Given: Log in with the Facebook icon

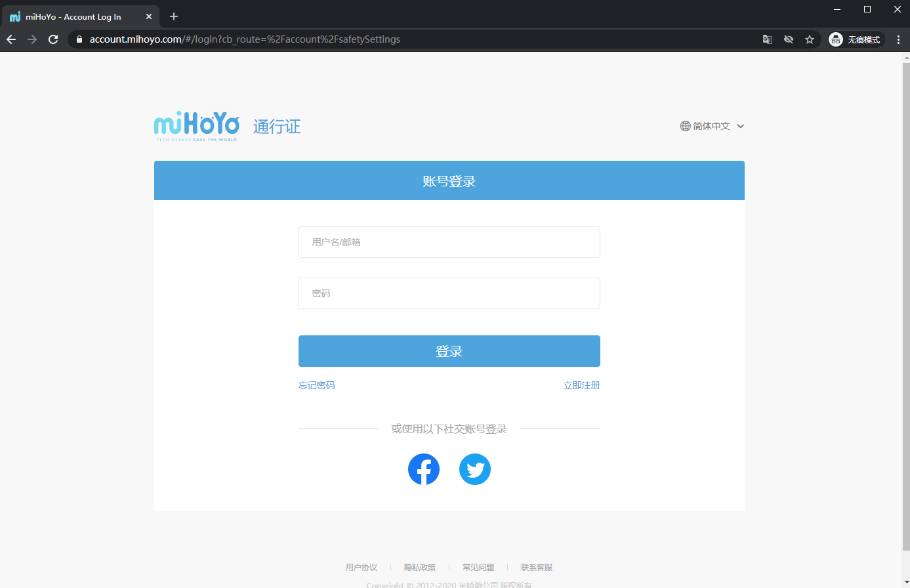Looking at the screenshot, I should tap(423, 469).
